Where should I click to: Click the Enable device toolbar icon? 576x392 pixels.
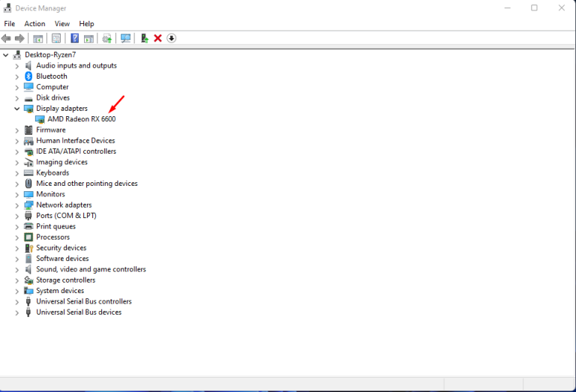tap(144, 38)
